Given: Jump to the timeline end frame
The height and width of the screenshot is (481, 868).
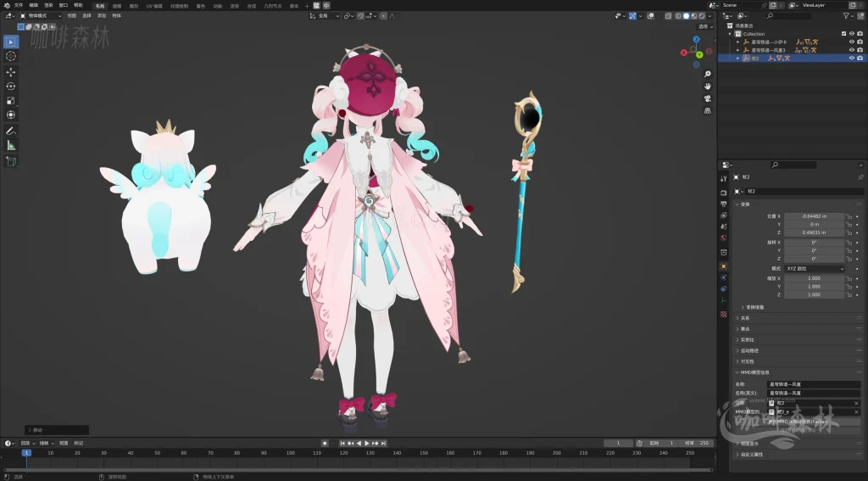Looking at the screenshot, I should (x=384, y=444).
